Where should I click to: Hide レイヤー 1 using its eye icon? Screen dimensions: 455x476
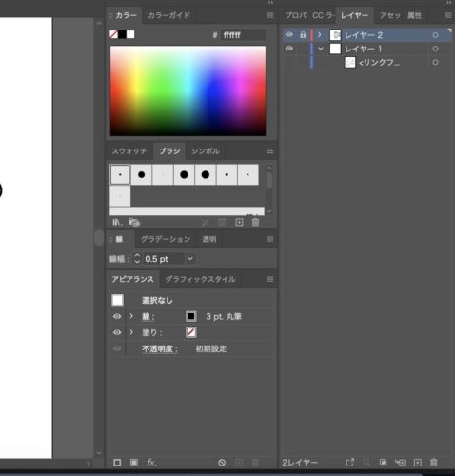tap(289, 49)
